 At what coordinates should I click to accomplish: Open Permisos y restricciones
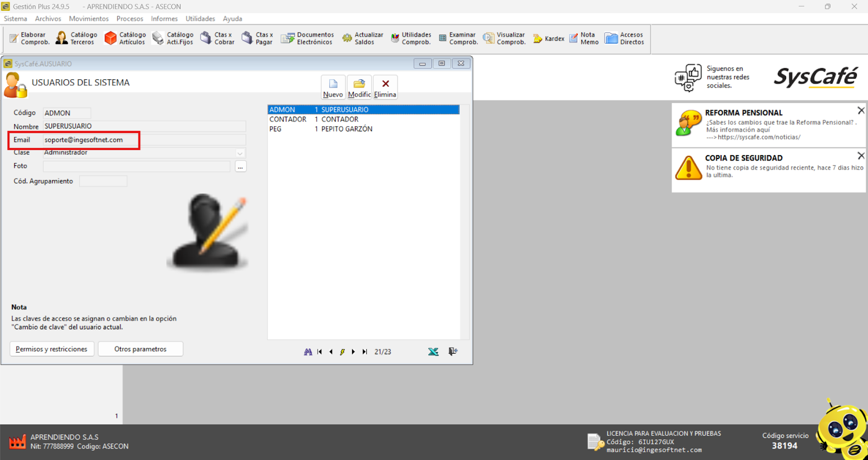click(52, 349)
